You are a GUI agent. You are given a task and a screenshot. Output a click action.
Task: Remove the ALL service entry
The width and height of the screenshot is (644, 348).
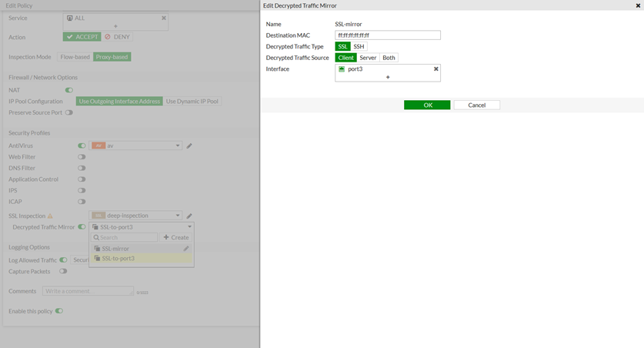pos(163,18)
